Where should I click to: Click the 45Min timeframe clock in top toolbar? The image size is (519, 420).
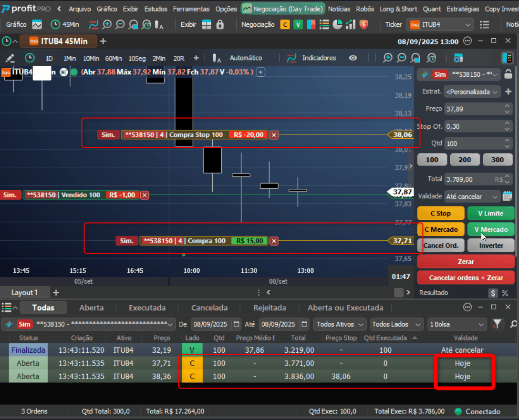pyautogui.click(x=64, y=24)
